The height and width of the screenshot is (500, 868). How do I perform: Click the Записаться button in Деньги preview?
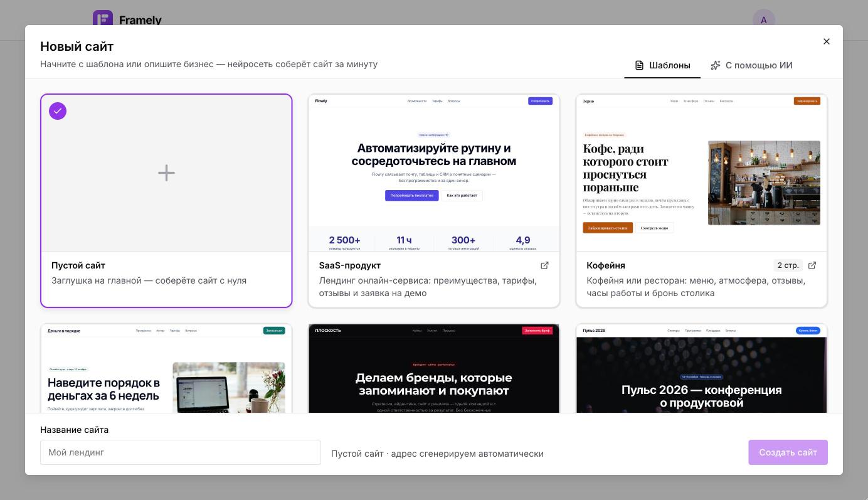pos(274,331)
